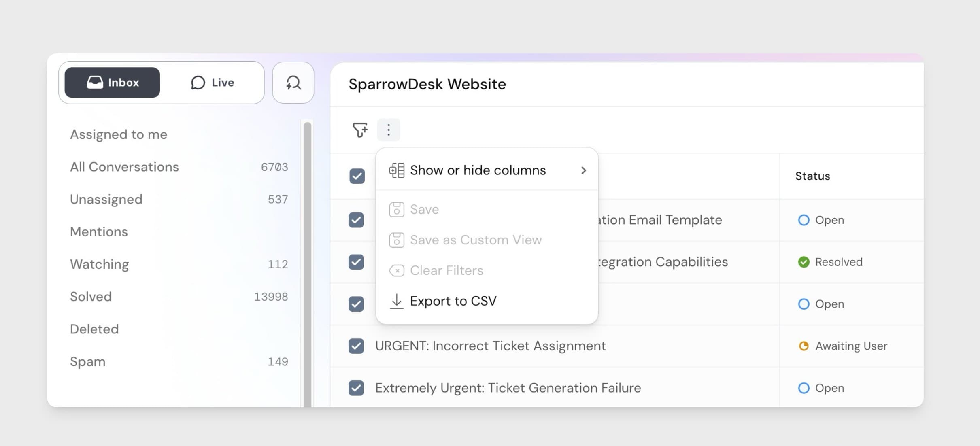Click Save as Custom View menu entry

coord(487,240)
